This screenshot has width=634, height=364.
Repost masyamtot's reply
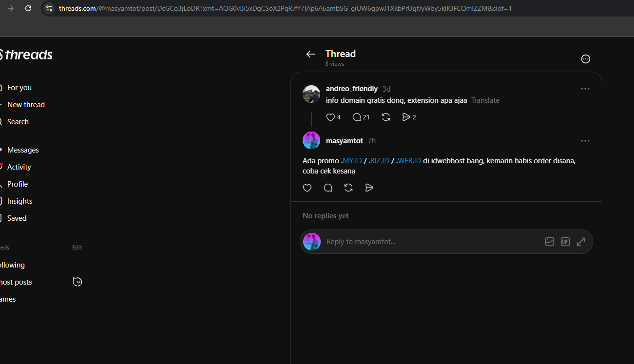click(348, 188)
